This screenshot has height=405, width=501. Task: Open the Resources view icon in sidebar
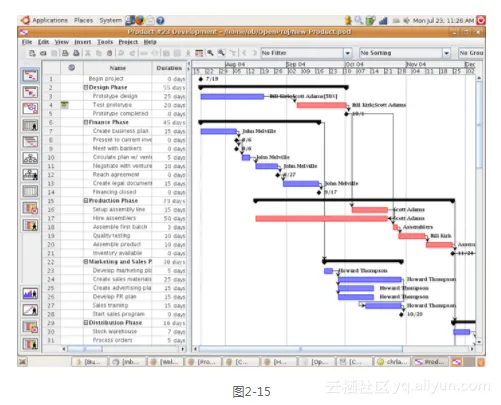coord(30,125)
